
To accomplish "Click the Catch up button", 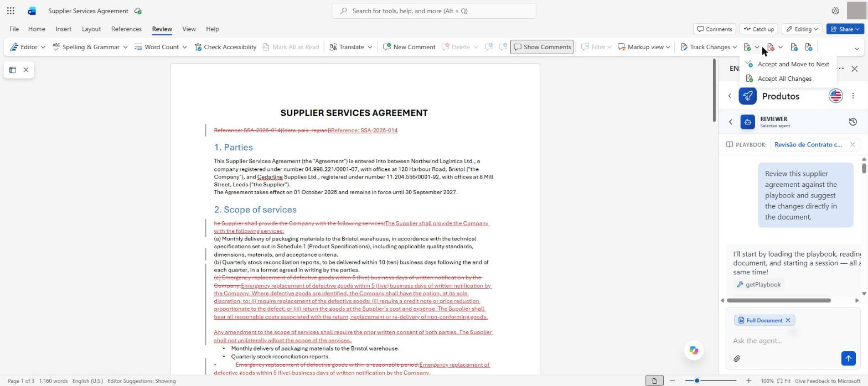I will (x=758, y=29).
